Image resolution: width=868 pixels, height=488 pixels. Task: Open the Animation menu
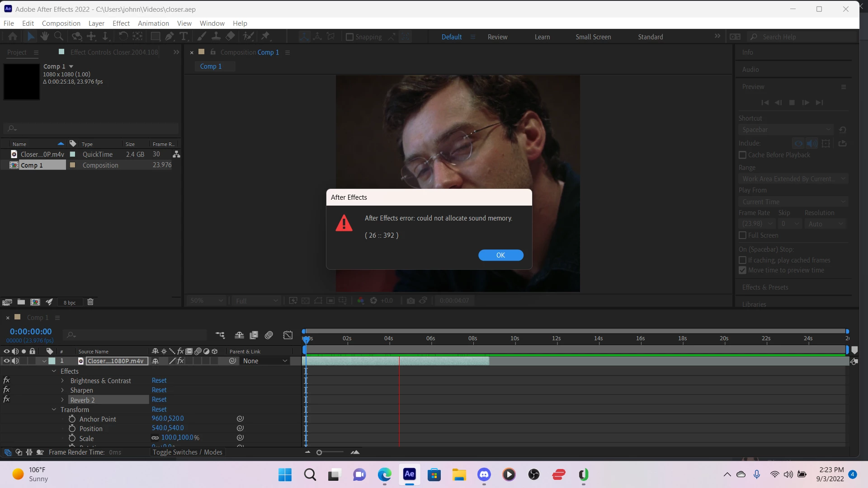click(x=153, y=23)
